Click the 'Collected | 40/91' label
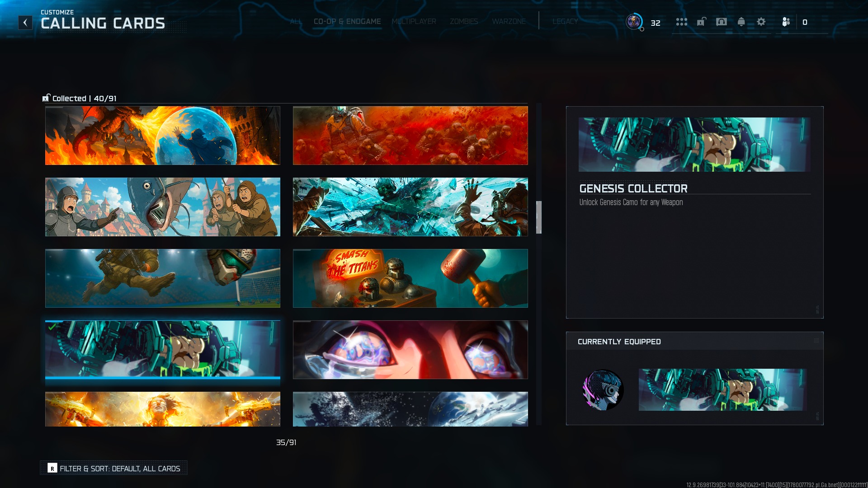Screen dimensions: 868x488 [85, 99]
